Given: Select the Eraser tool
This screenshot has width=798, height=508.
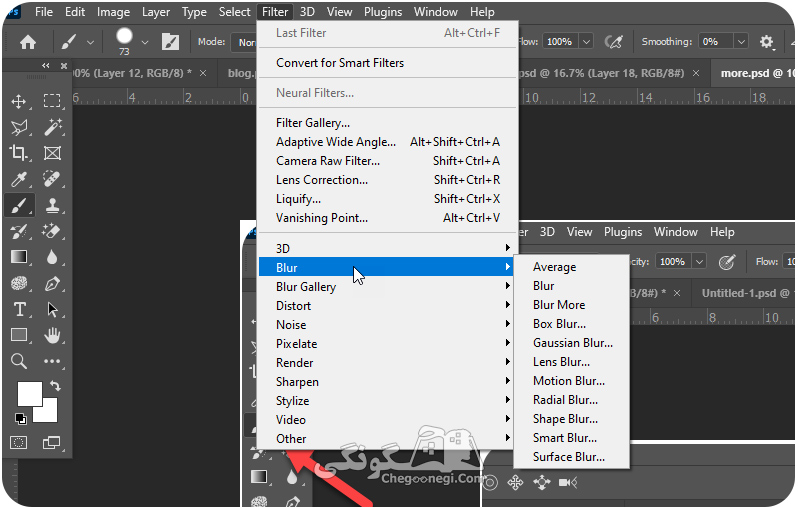Looking at the screenshot, I should (51, 231).
